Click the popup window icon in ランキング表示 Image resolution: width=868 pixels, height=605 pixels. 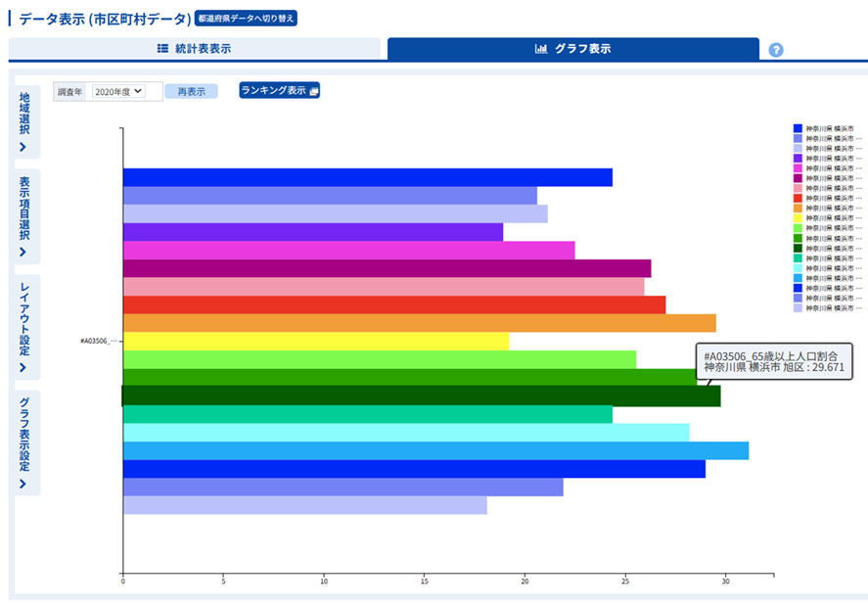tap(314, 91)
